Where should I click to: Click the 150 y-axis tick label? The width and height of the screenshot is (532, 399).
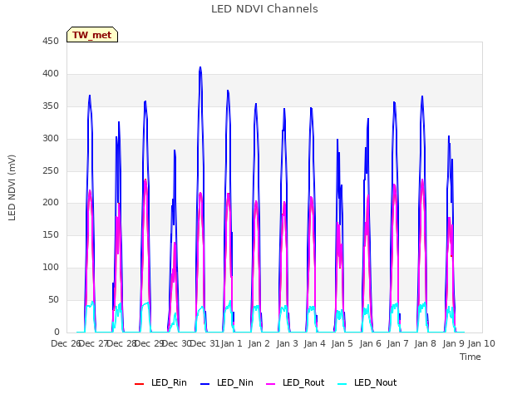51,235
